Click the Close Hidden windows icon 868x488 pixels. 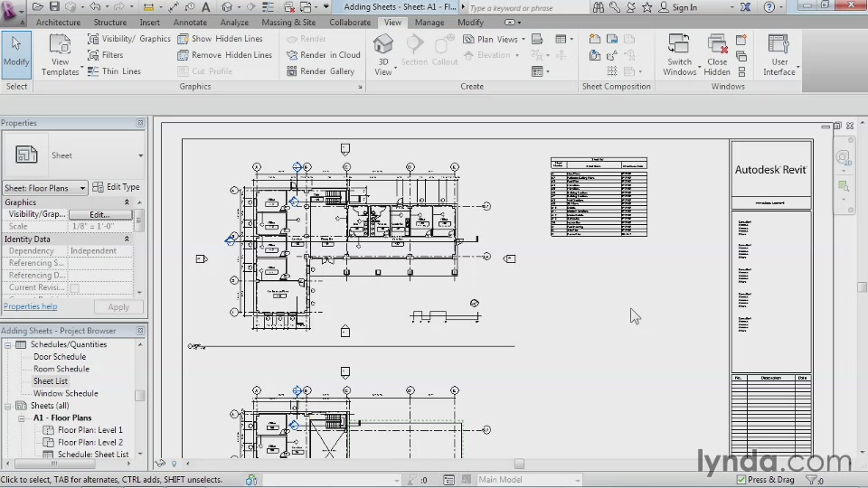(717, 54)
